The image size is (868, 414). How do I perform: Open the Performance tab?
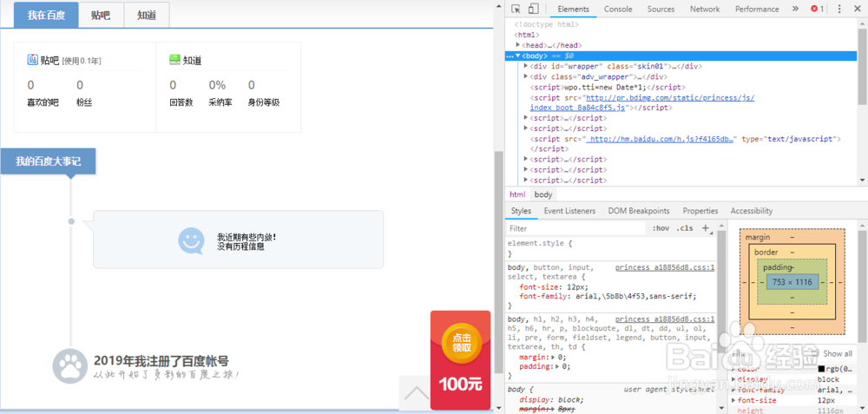pos(757,9)
